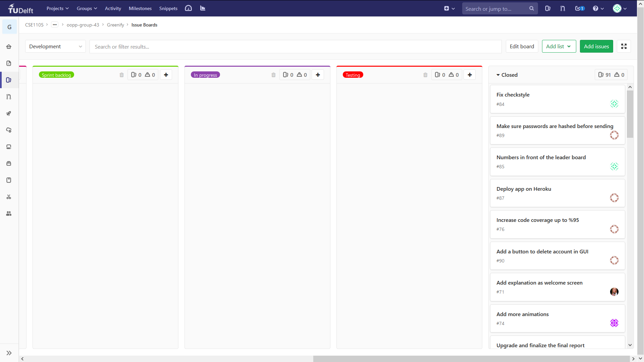
Task: Open the Fix checkstyle issue card
Action: [513, 95]
